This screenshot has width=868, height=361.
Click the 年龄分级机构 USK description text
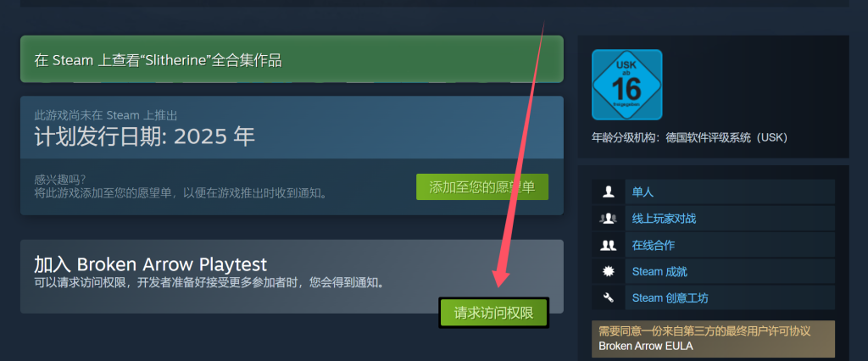(x=689, y=138)
